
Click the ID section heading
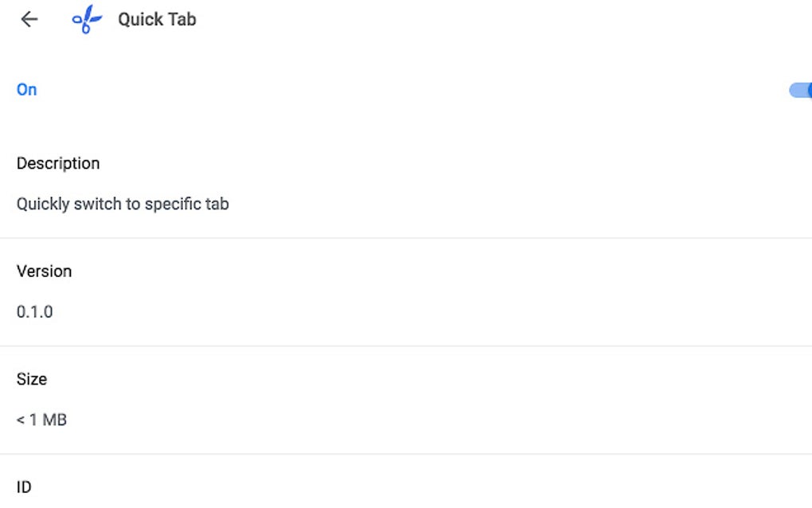(x=23, y=487)
